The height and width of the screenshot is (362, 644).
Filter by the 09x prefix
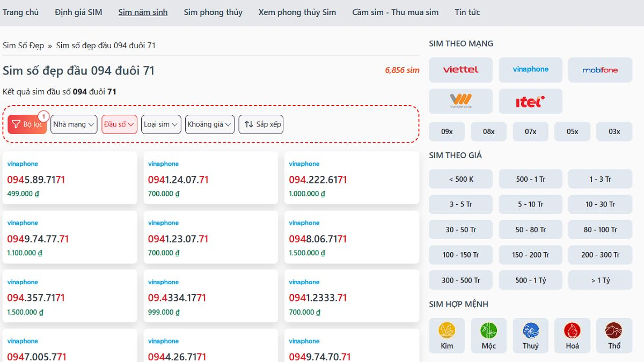[447, 131]
